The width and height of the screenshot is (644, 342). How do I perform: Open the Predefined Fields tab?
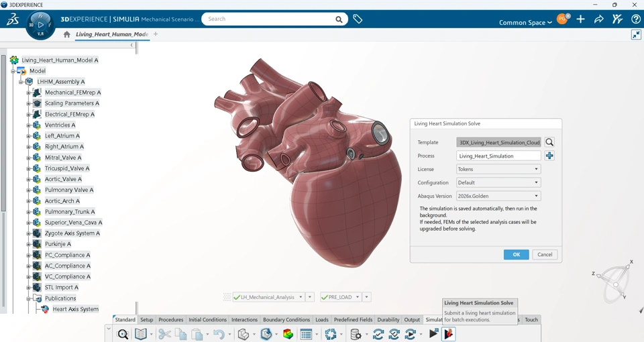tap(354, 319)
